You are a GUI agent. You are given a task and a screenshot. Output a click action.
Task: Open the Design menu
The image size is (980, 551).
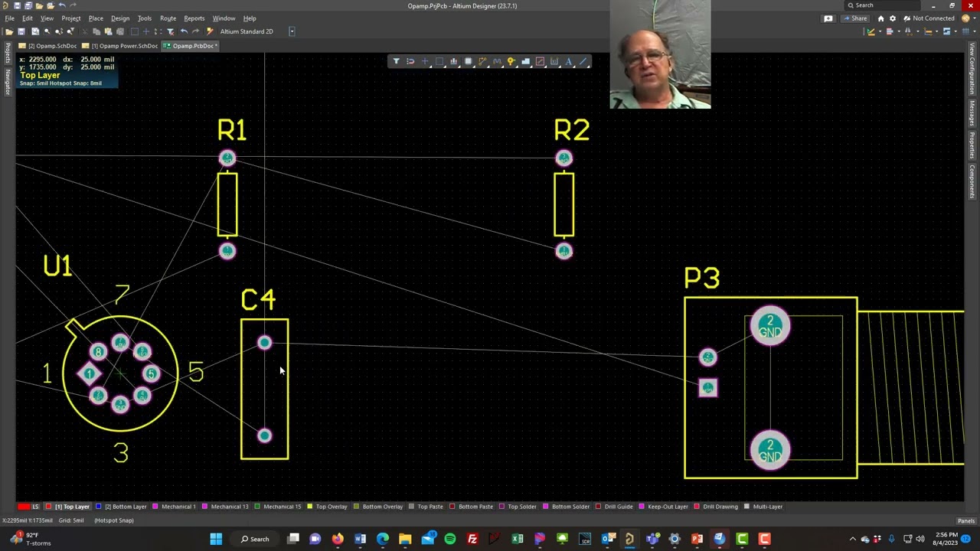pyautogui.click(x=120, y=18)
